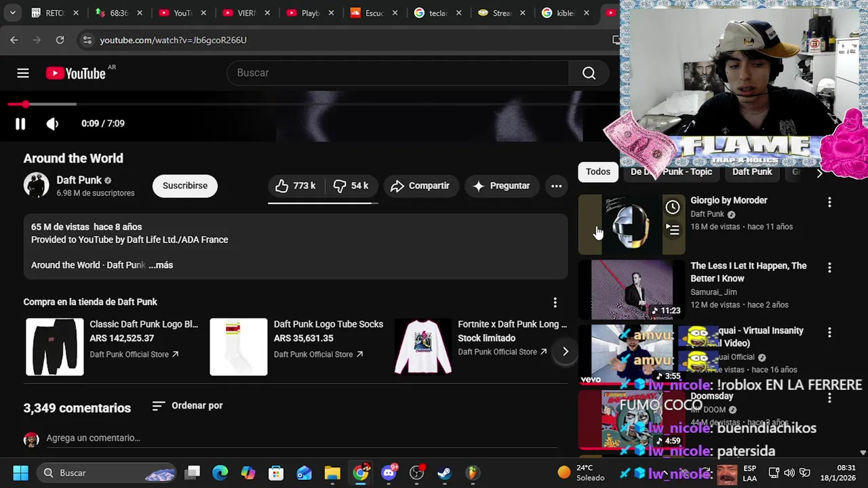
Task: Click the address bar URL
Action: [x=173, y=40]
